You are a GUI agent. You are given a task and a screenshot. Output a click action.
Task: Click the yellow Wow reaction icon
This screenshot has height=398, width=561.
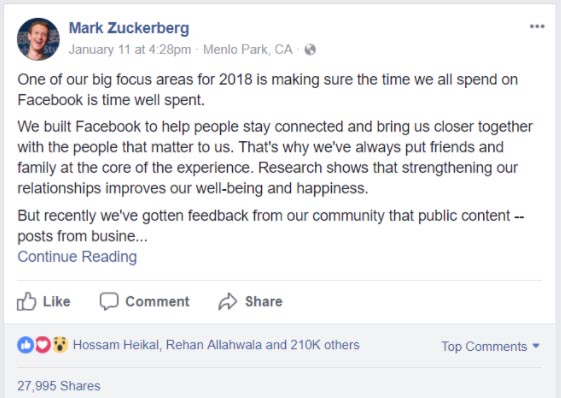coord(60,345)
